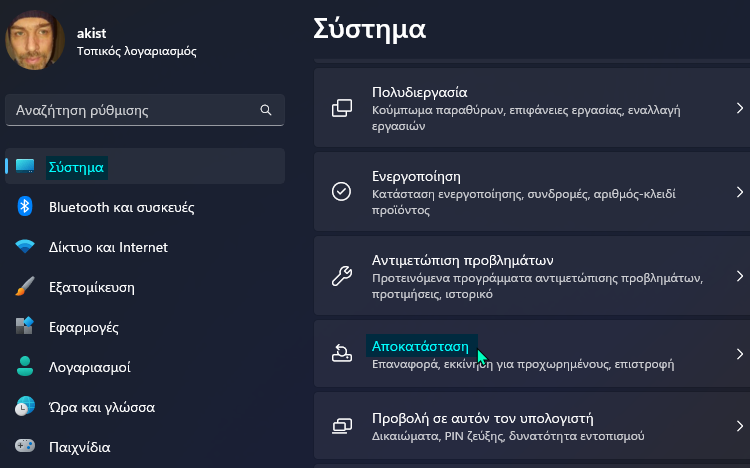Click the Gaming controller icon
This screenshot has height=468, width=750.
(x=26, y=447)
